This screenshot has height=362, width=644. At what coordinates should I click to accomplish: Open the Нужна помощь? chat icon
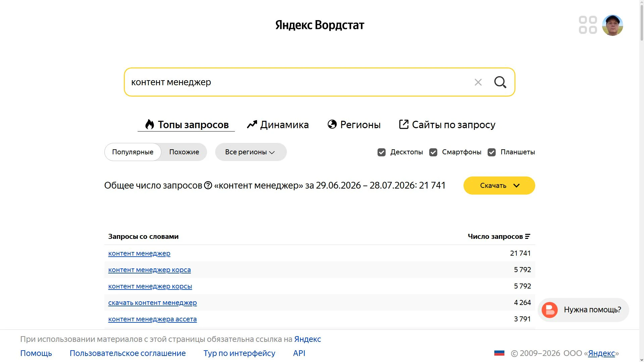pos(550,310)
